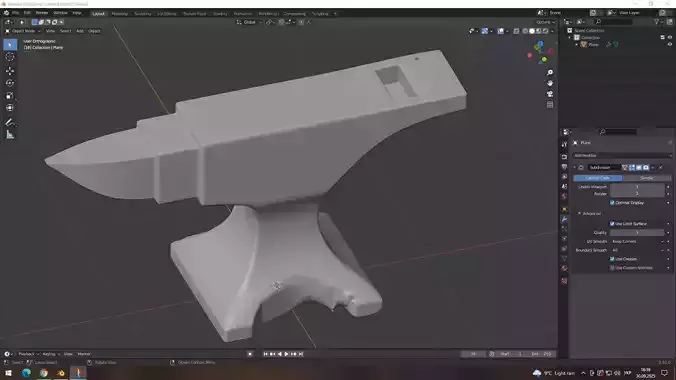The height and width of the screenshot is (380, 676).
Task: Open the Add Modifier dropdown
Action: point(622,155)
